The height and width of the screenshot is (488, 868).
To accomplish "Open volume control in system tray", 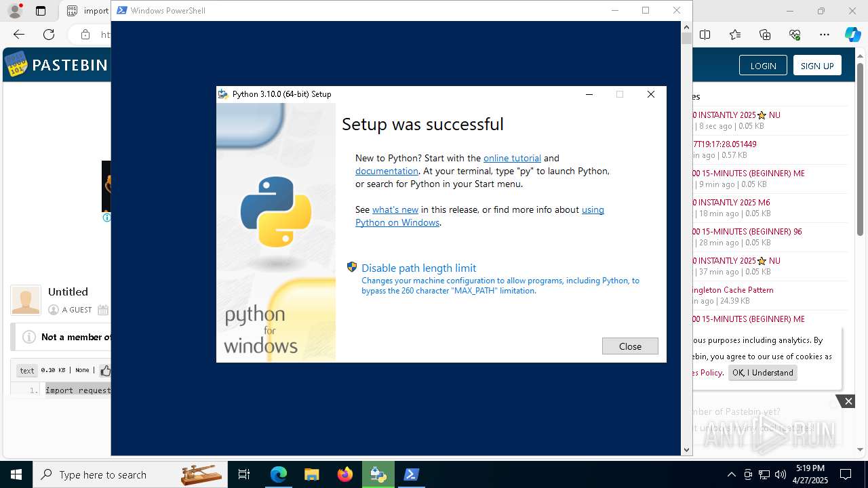I will point(781,474).
